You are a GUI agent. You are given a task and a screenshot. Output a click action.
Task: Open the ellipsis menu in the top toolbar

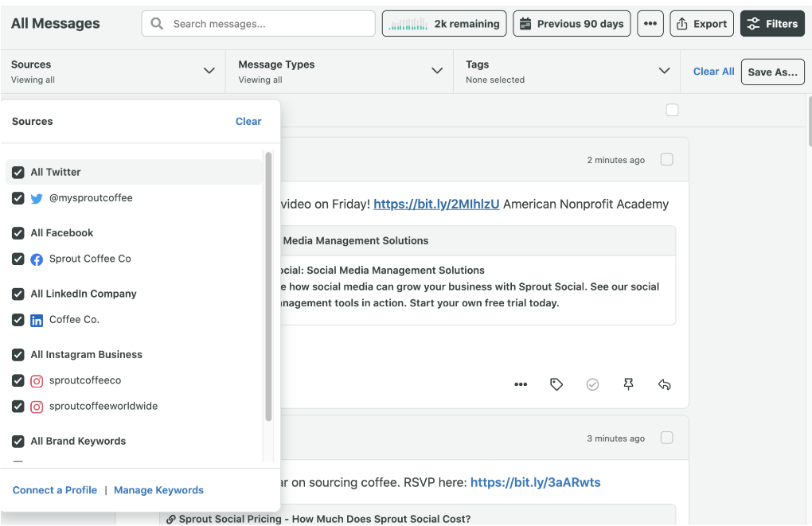click(x=650, y=23)
